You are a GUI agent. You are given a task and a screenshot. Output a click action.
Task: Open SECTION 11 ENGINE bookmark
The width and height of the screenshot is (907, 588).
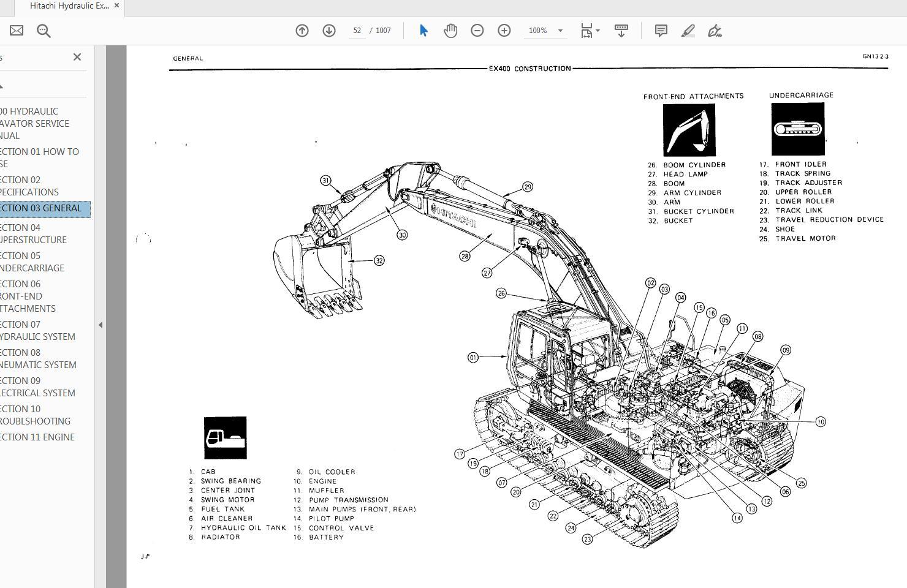pos(37,437)
